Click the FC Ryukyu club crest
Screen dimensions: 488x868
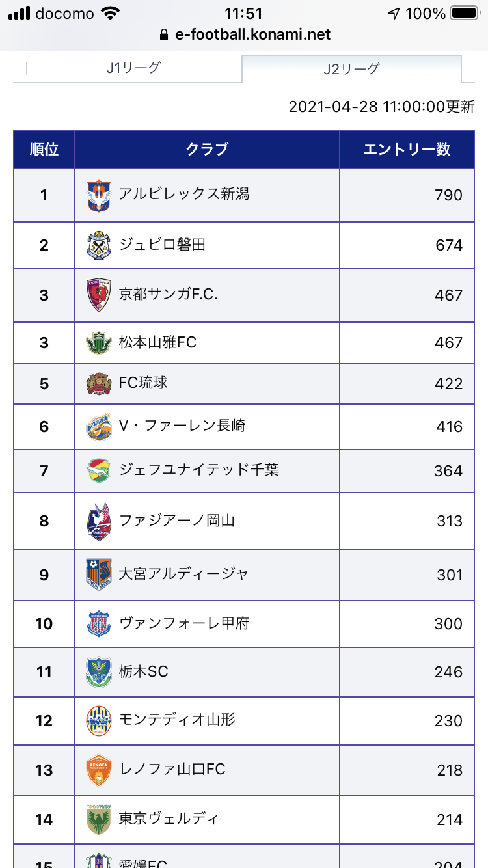(x=99, y=383)
